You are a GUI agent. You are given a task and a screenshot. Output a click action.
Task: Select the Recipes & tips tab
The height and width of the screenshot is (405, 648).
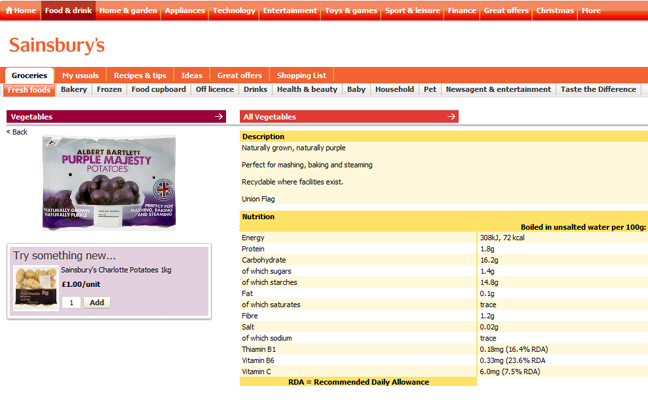[x=140, y=76]
